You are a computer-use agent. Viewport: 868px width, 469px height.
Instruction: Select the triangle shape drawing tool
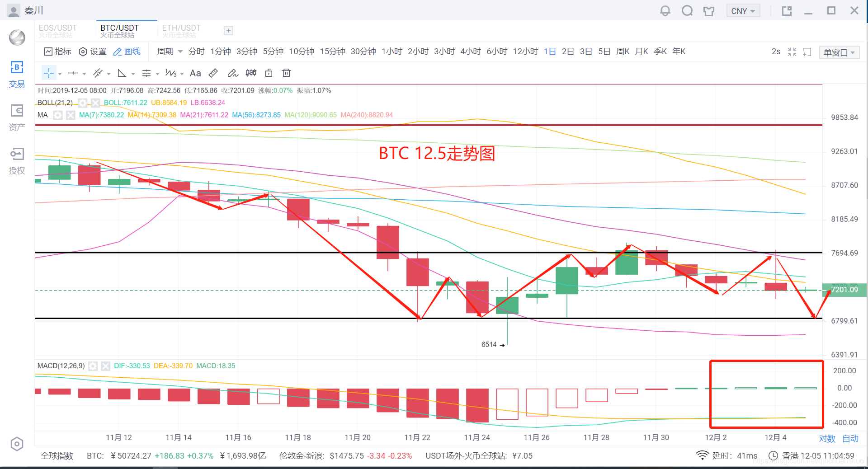[122, 73]
